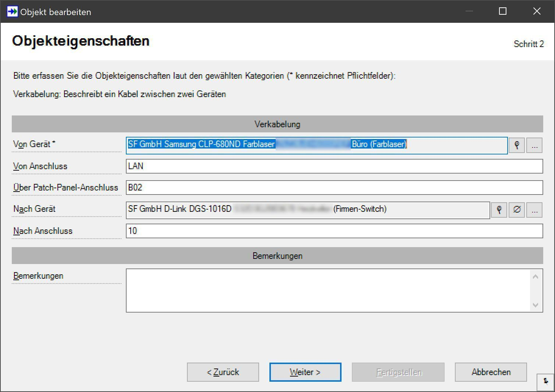Click the application icon in the title bar
The height and width of the screenshot is (392, 555).
pos(12,11)
